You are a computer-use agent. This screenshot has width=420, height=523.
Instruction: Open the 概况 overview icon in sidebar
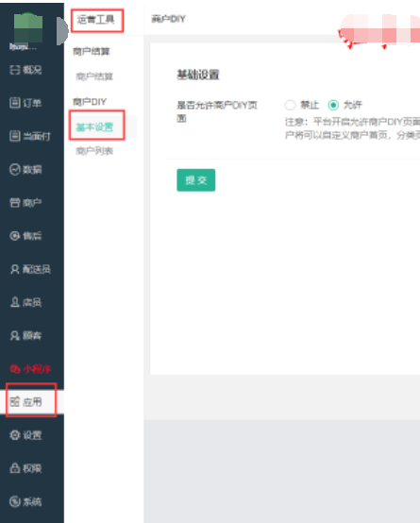point(15,70)
